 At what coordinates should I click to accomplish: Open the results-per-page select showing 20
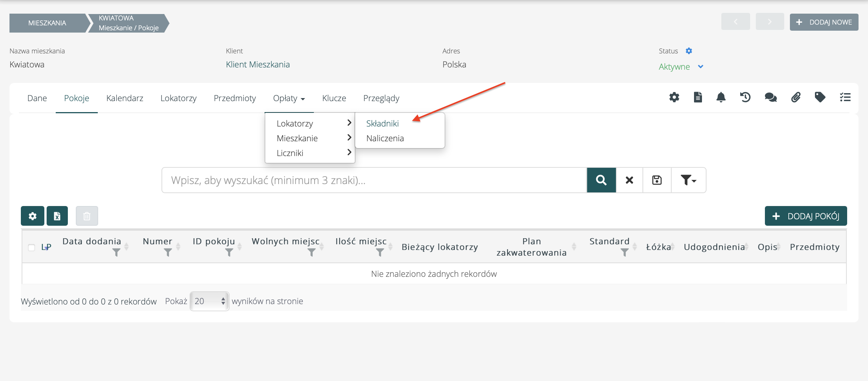click(x=209, y=301)
